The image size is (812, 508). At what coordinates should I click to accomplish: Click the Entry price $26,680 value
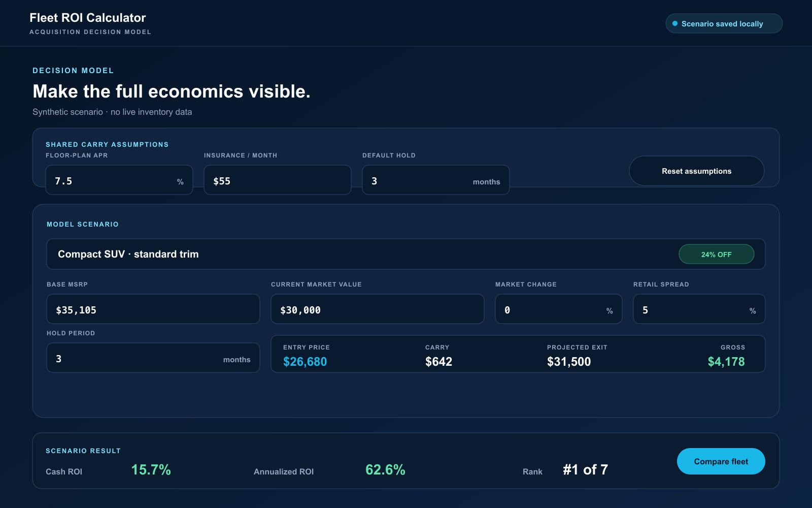click(305, 362)
